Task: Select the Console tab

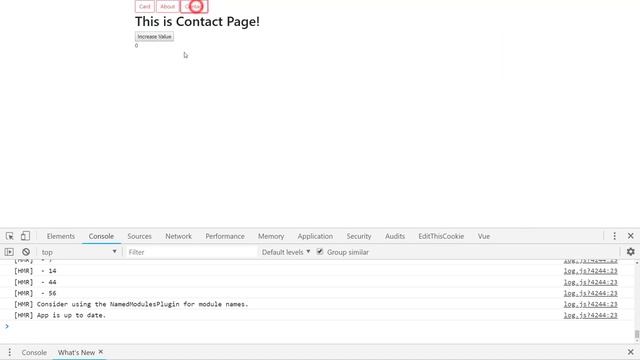Action: (101, 236)
